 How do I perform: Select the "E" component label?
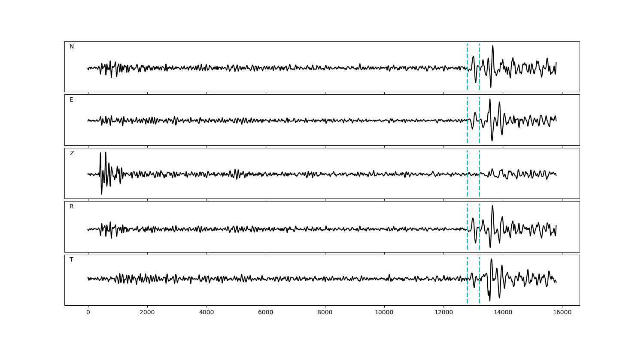[71, 100]
